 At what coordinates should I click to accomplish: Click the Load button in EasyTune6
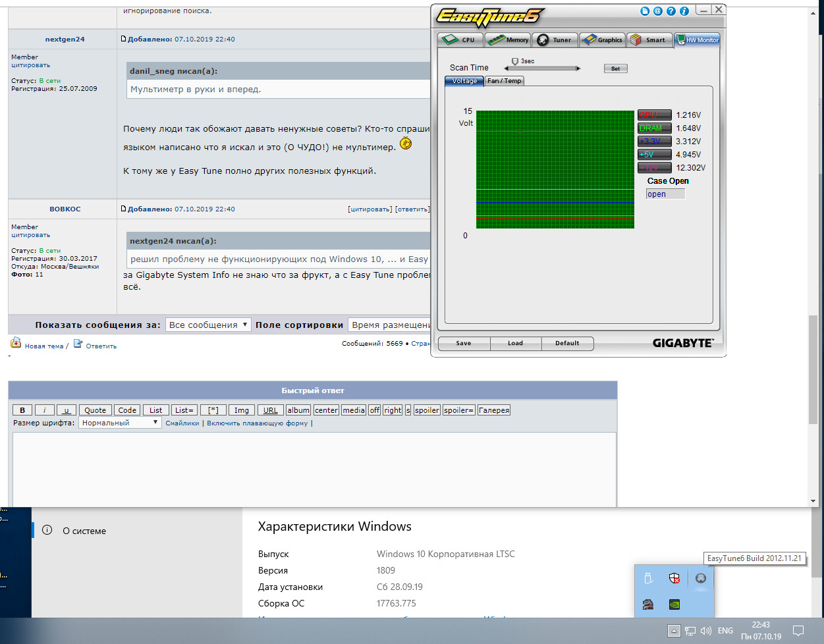(x=515, y=343)
